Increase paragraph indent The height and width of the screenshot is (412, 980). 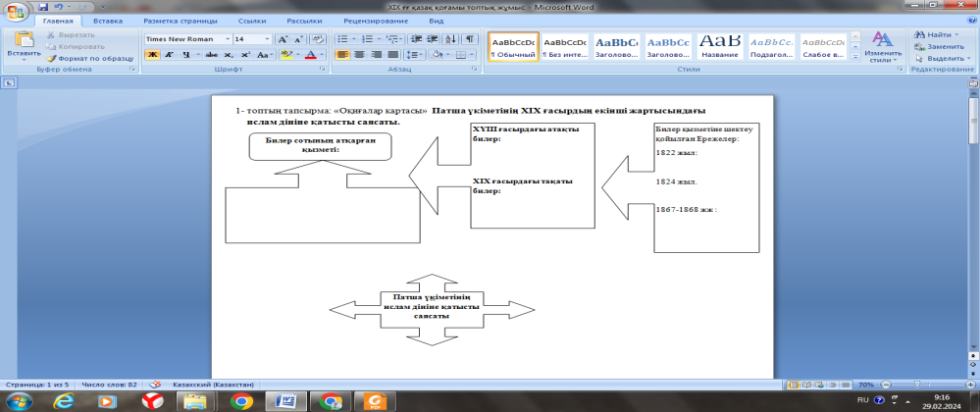pos(434,39)
